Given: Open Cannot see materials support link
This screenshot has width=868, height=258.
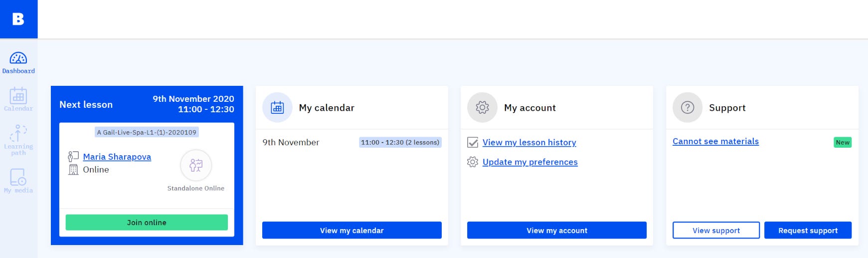Looking at the screenshot, I should (715, 141).
